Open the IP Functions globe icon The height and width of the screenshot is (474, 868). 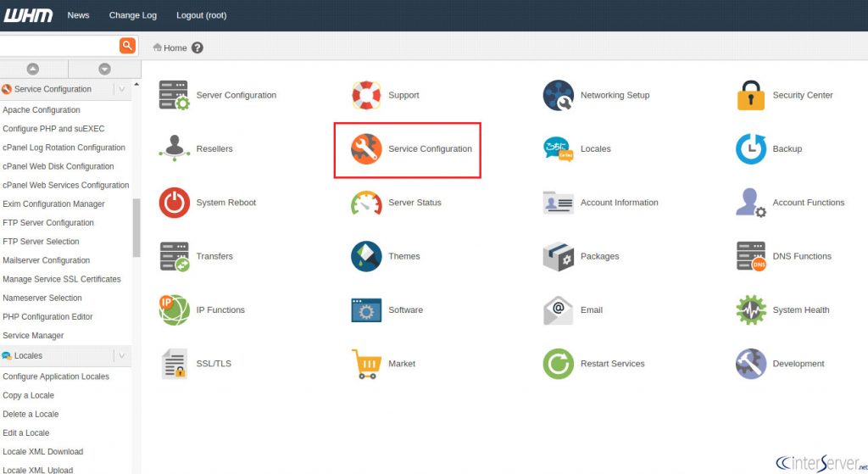pos(175,309)
